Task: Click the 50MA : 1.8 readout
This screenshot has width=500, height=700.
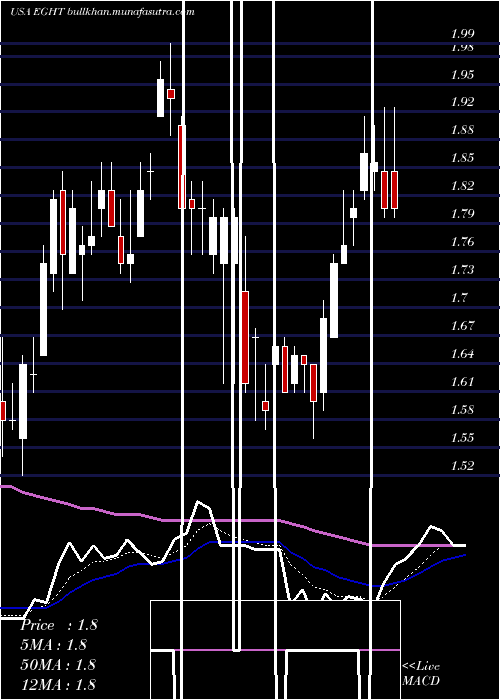Action: 58,664
